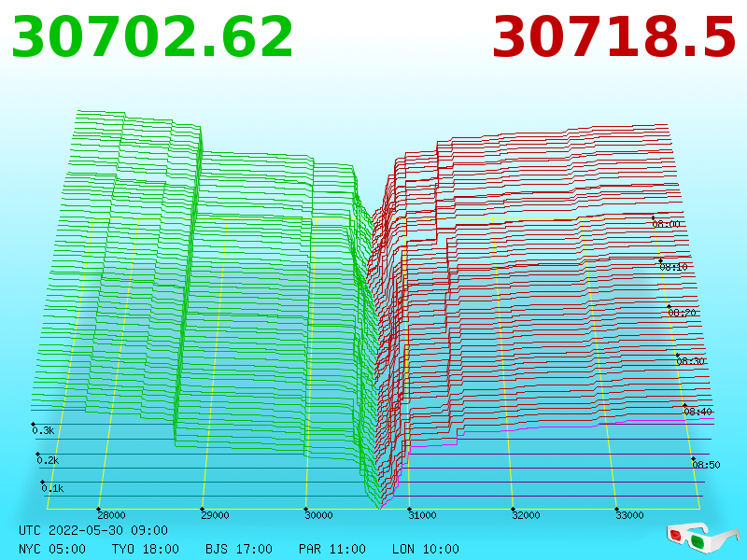Click the 08:40 time axis marker
Viewport: 747px width, 560px height.
tap(698, 412)
